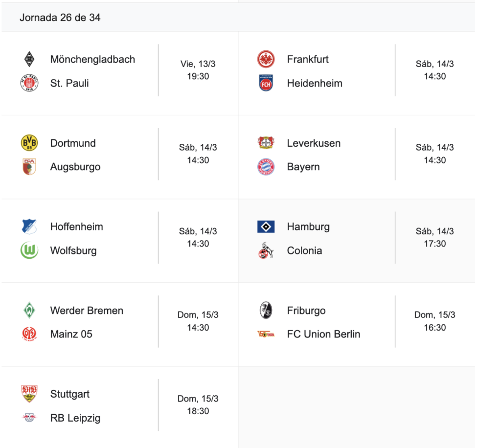The height and width of the screenshot is (448, 501).
Task: Click the Jornada 26 de 34 header
Action: point(60,18)
